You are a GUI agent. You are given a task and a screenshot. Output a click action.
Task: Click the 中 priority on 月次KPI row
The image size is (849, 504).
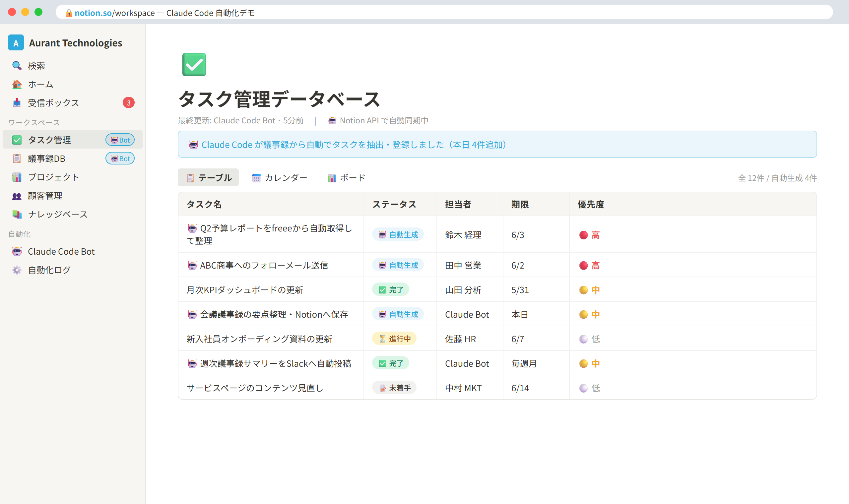pyautogui.click(x=589, y=290)
